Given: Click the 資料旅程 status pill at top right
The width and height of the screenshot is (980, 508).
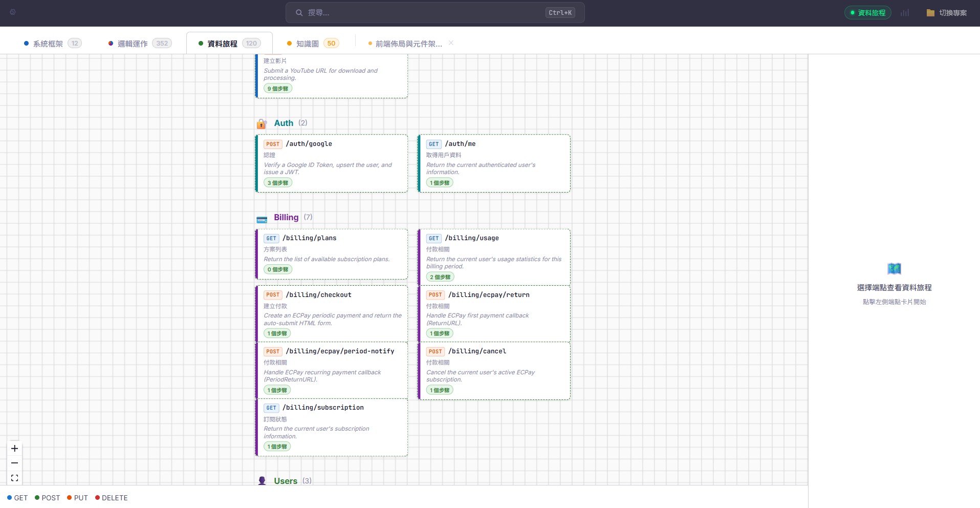Looking at the screenshot, I should pyautogui.click(x=867, y=12).
